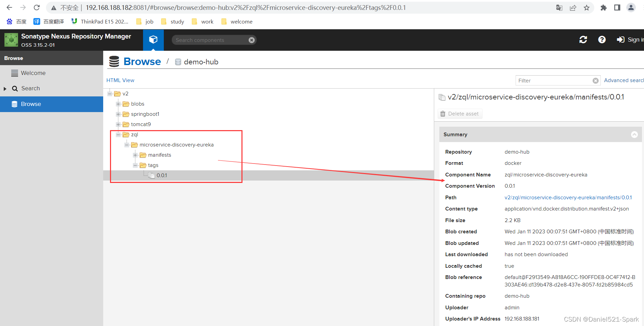Expand the springboot1 tree node
The image size is (644, 326).
click(x=118, y=114)
